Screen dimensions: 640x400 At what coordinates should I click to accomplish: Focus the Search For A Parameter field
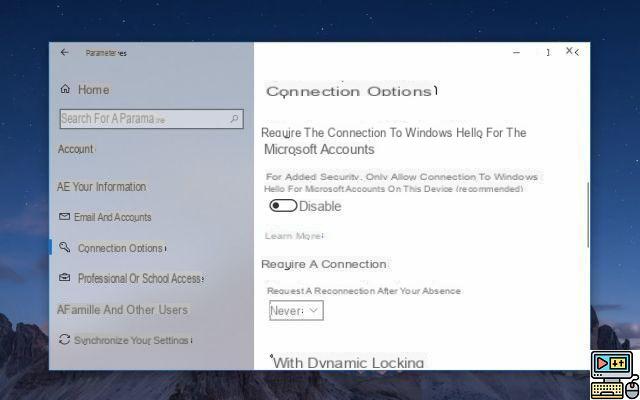(151, 119)
